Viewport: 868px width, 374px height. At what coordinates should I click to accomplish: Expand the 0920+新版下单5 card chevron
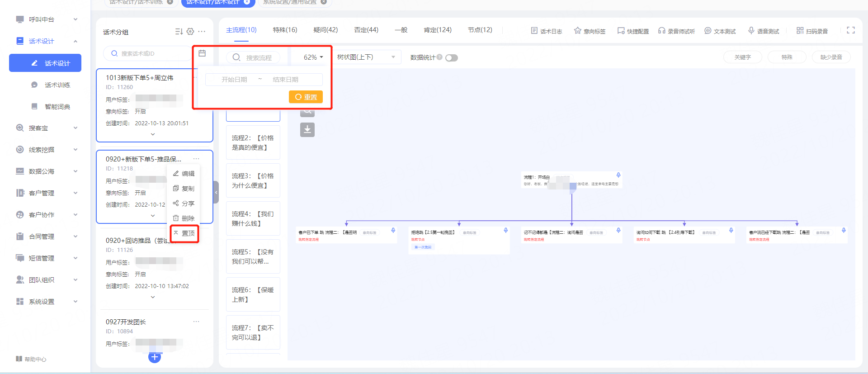tap(153, 216)
